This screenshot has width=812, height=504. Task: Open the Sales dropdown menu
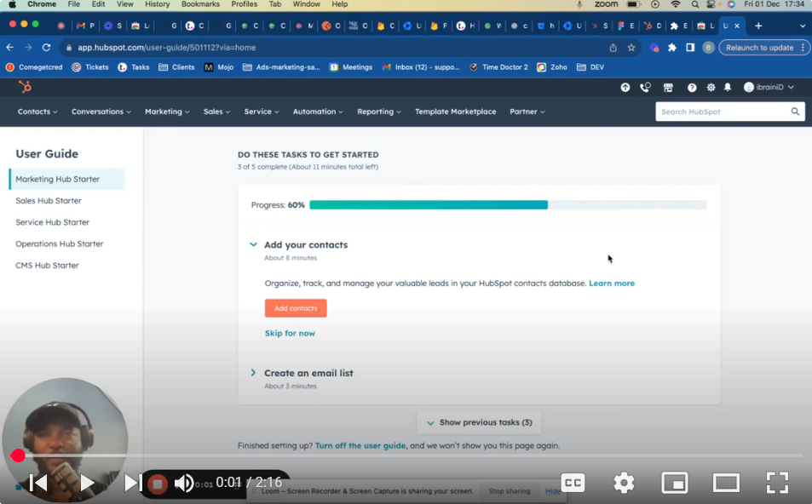click(x=216, y=112)
